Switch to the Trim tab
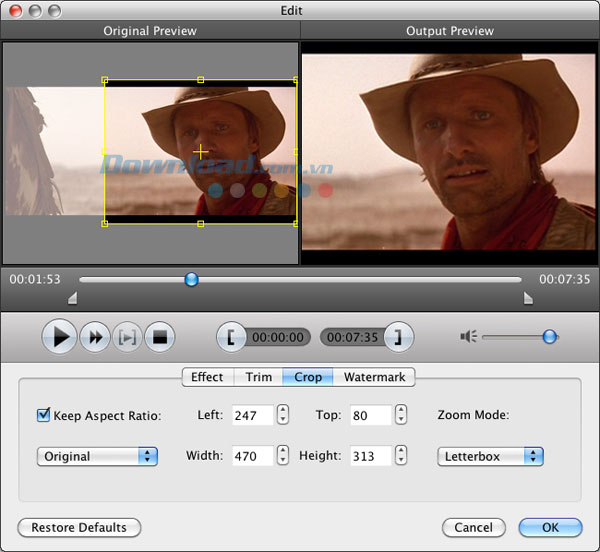Screen dimensions: 600x552 [258, 377]
